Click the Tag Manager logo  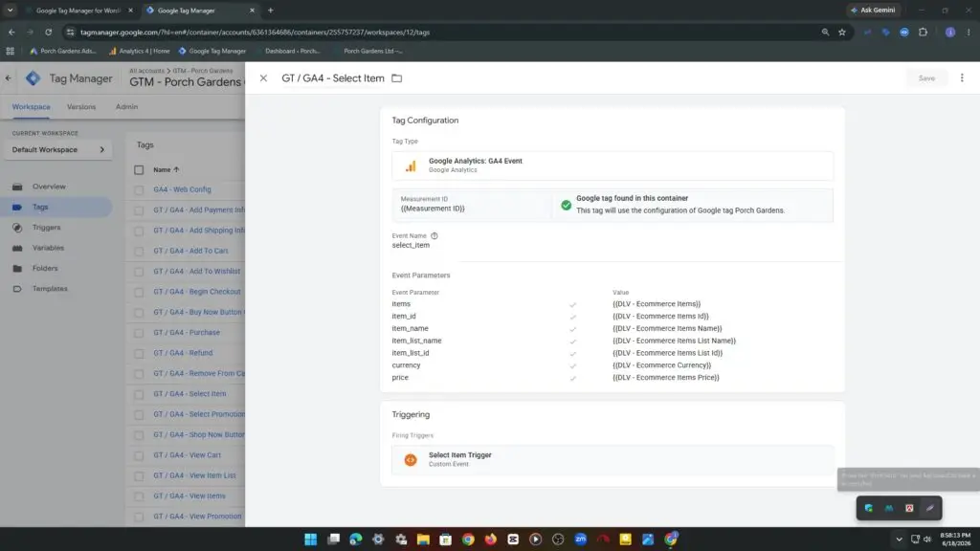tap(33, 78)
